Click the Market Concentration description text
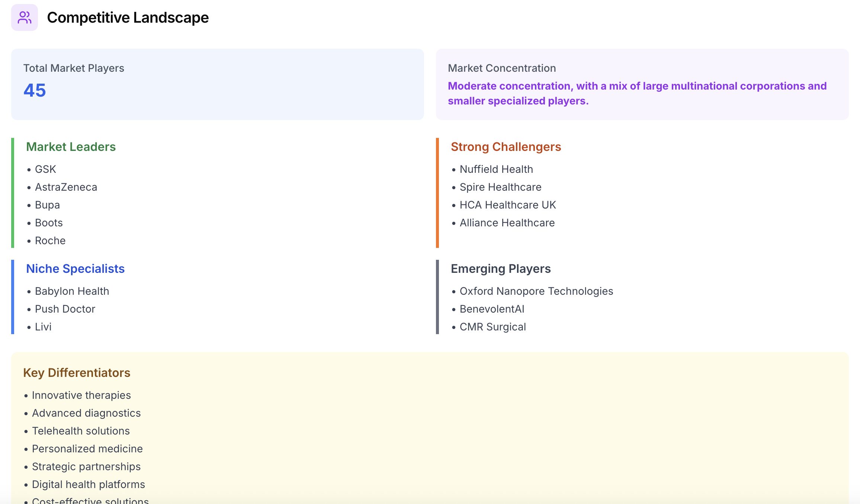 point(637,93)
